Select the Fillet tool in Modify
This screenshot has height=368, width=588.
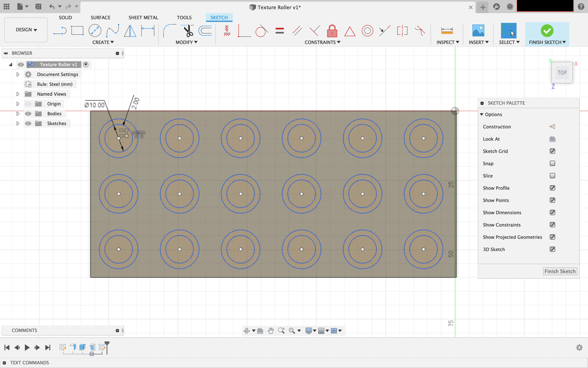[x=169, y=31]
